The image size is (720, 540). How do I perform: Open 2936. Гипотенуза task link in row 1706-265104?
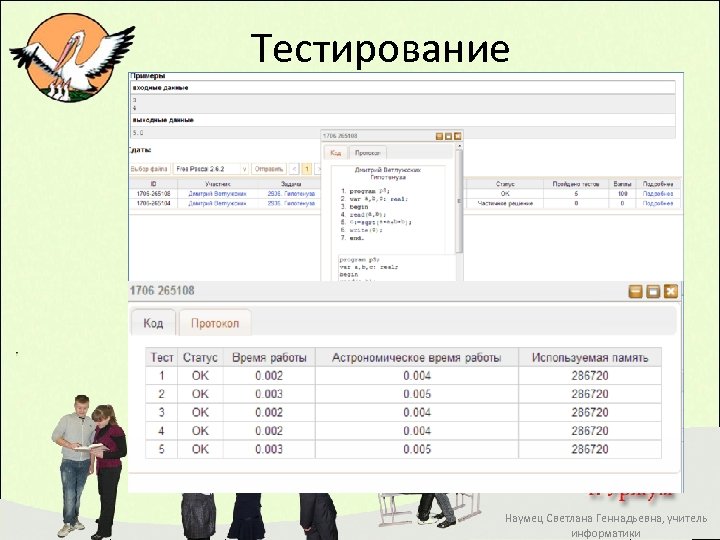click(291, 203)
